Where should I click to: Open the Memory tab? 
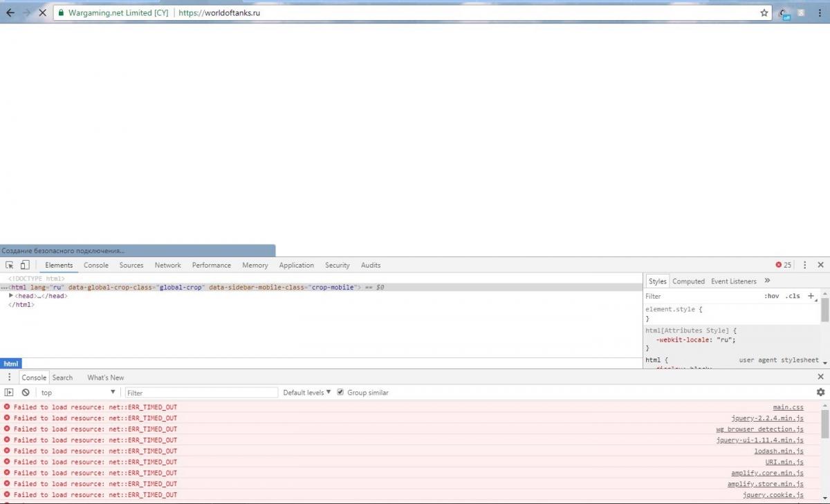point(255,265)
